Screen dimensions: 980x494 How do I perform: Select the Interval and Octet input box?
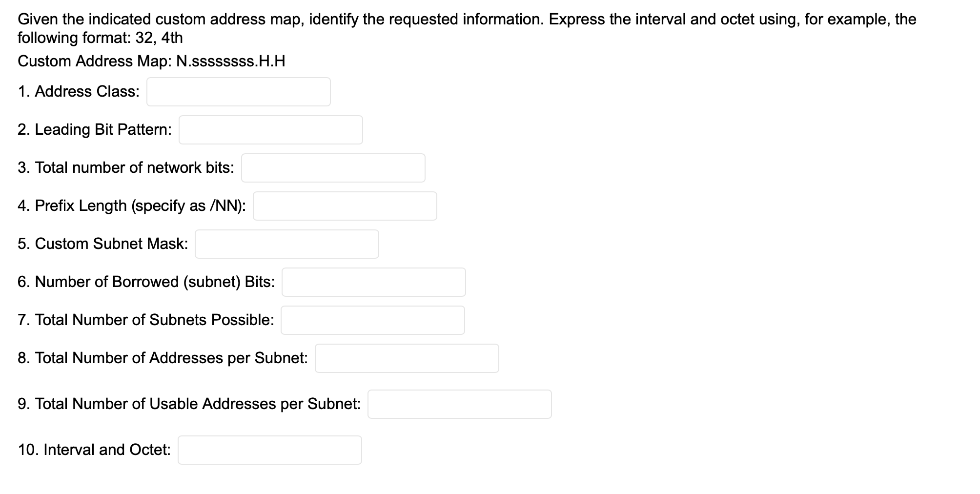tap(269, 450)
